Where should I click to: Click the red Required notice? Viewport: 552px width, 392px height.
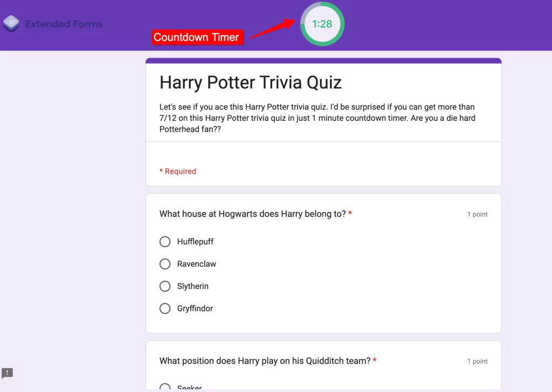(178, 171)
